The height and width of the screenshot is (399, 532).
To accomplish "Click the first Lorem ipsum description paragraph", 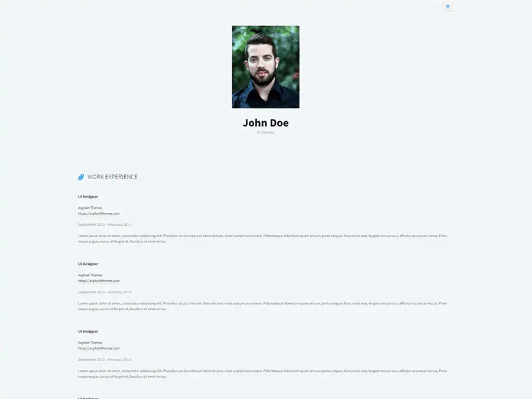I will tap(262, 239).
